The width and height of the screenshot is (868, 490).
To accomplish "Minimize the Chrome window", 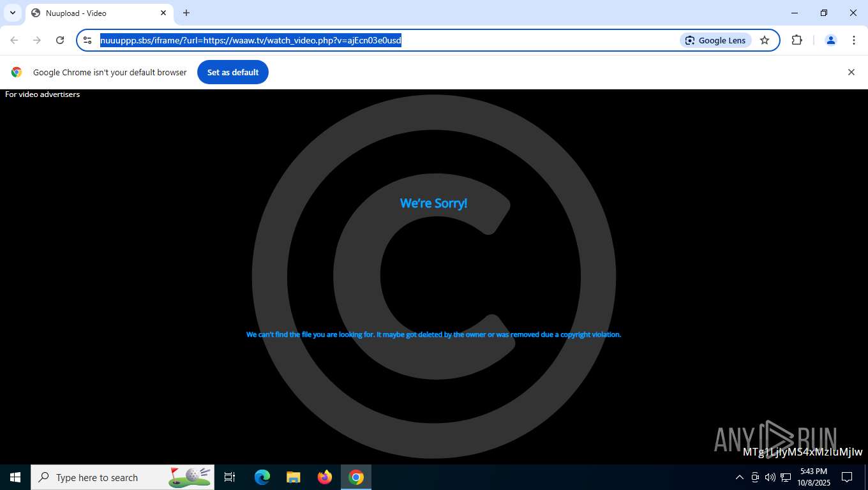I will (x=795, y=13).
